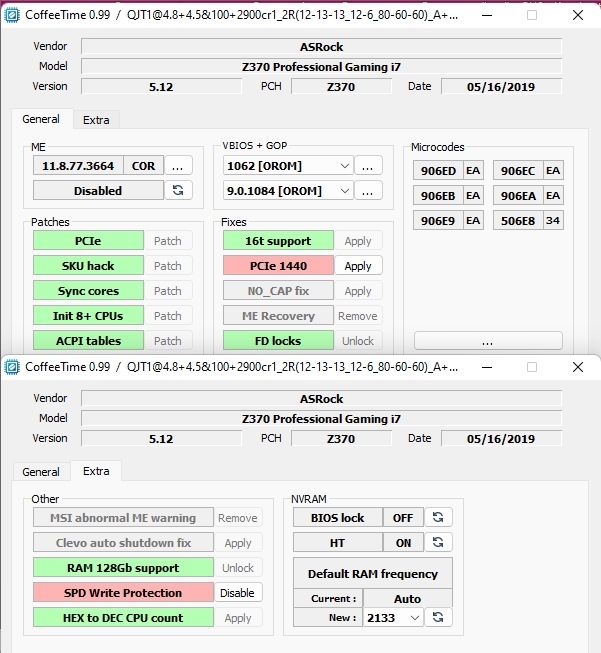Click ellipsis button beside 1062 [OROM]
The height and width of the screenshot is (653, 601).
point(368,166)
